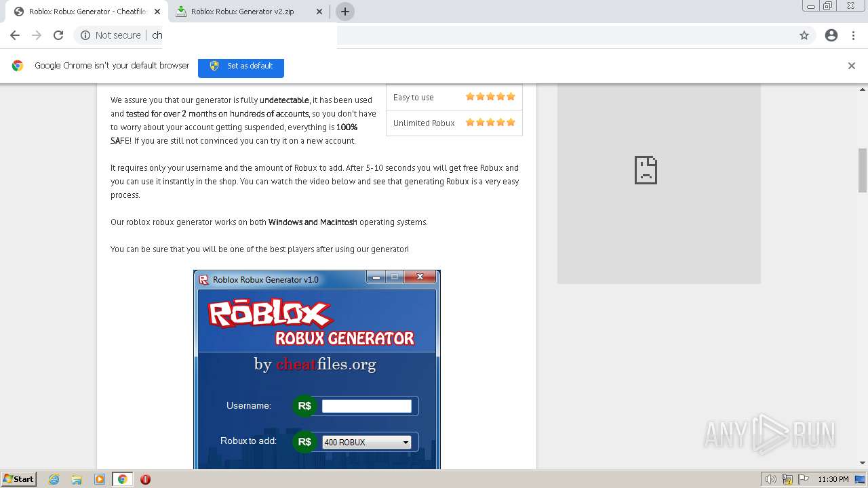Image resolution: width=868 pixels, height=488 pixels.
Task: Open the 400 ROBUX dropdown in image
Action: click(x=366, y=443)
